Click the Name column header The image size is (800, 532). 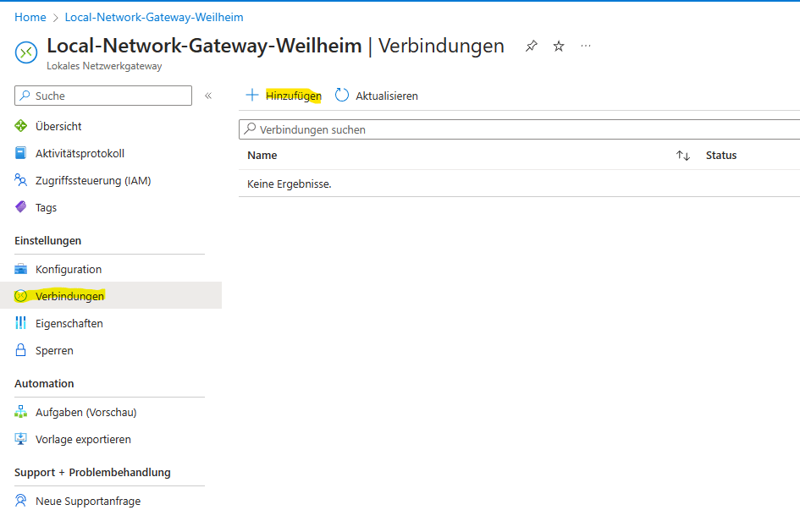click(262, 156)
